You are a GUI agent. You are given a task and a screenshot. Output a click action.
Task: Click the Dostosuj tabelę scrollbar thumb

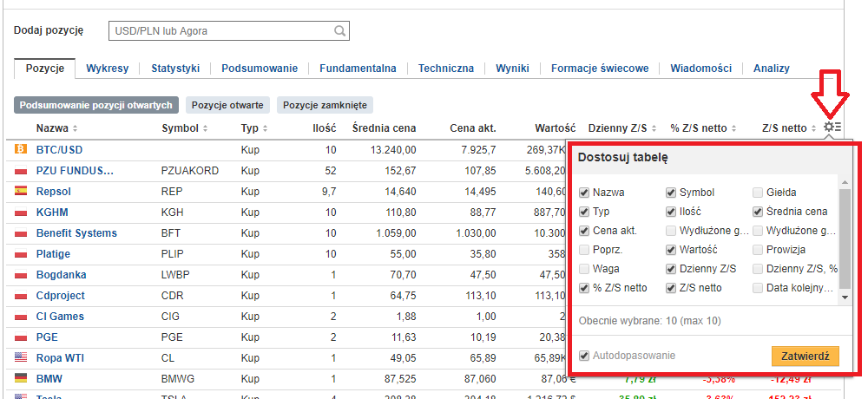845,239
